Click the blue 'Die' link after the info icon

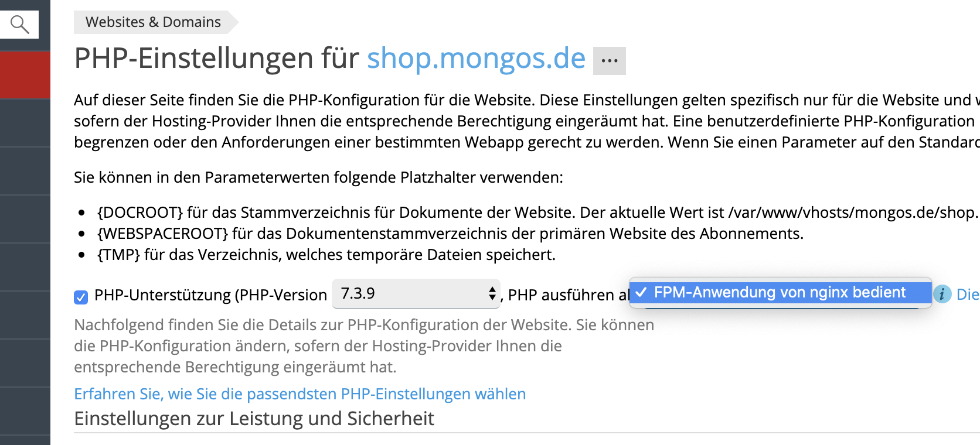point(967,295)
